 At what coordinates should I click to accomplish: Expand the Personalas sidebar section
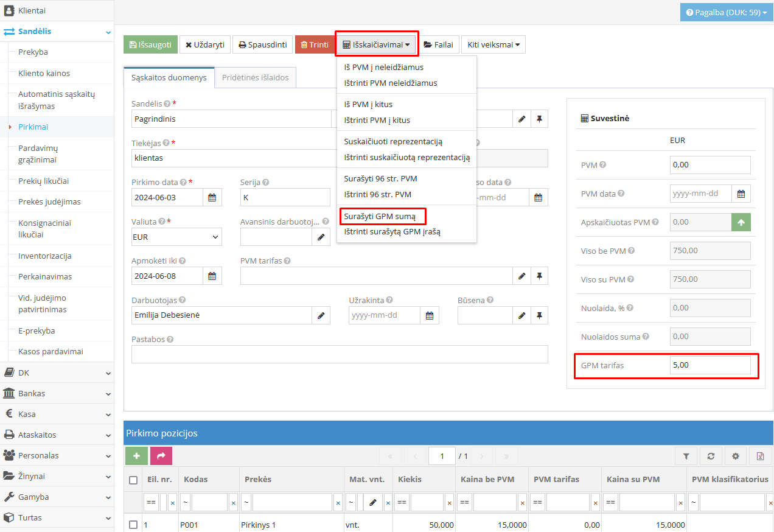(x=57, y=455)
